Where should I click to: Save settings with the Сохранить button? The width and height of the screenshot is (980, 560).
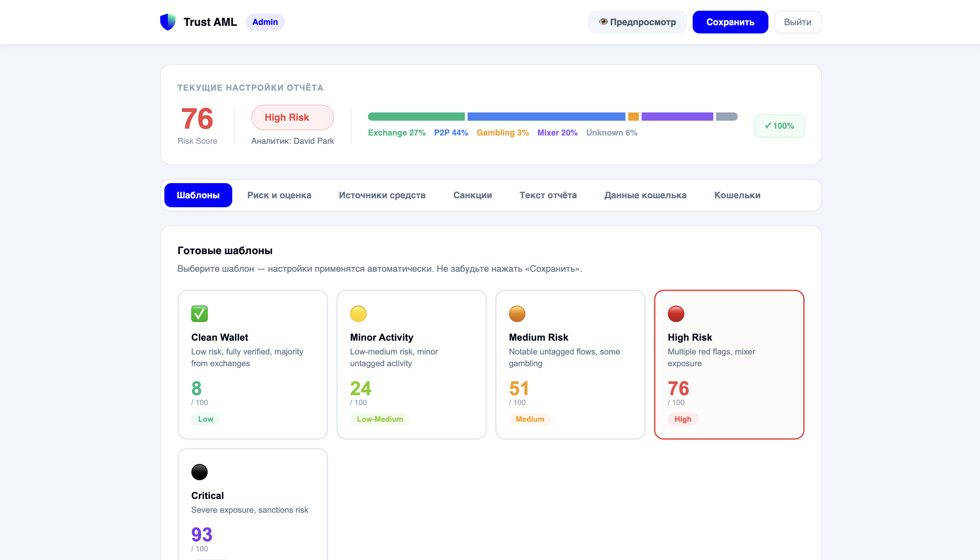pos(730,22)
